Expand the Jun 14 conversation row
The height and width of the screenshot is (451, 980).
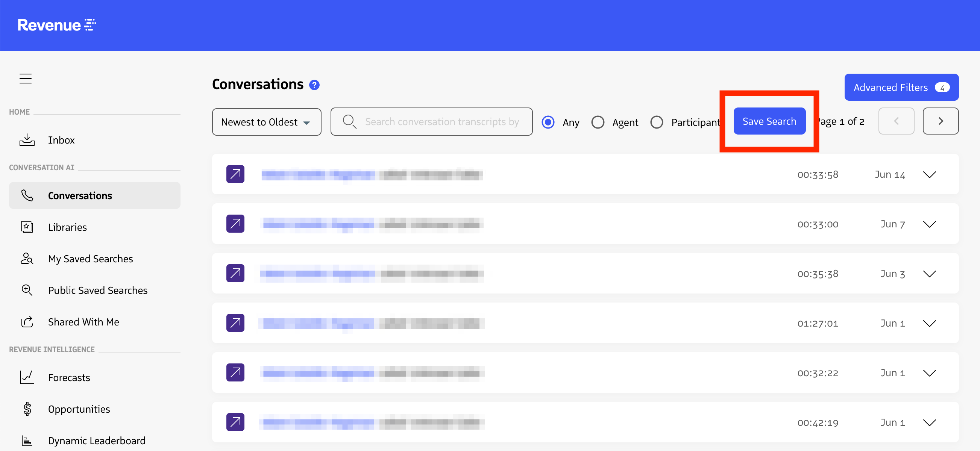[x=929, y=174]
